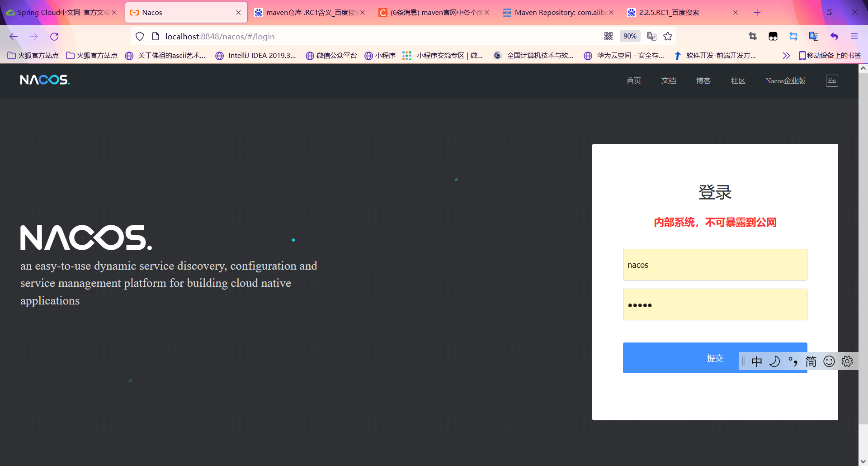Bookmark this page with the star icon
Image resolution: width=868 pixels, height=466 pixels.
coord(668,36)
